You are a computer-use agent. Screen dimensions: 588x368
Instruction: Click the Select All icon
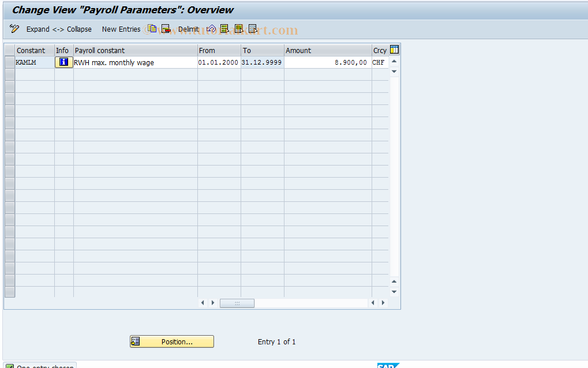point(224,29)
